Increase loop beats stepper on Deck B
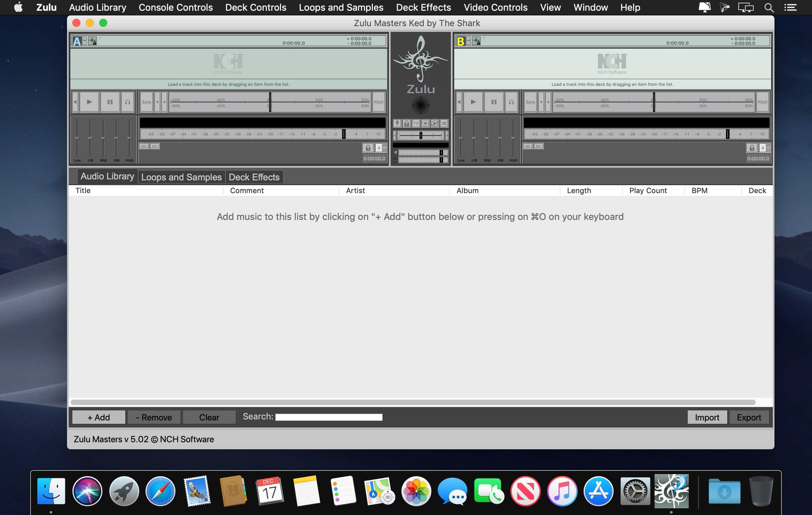The height and width of the screenshot is (515, 812). [768, 146]
